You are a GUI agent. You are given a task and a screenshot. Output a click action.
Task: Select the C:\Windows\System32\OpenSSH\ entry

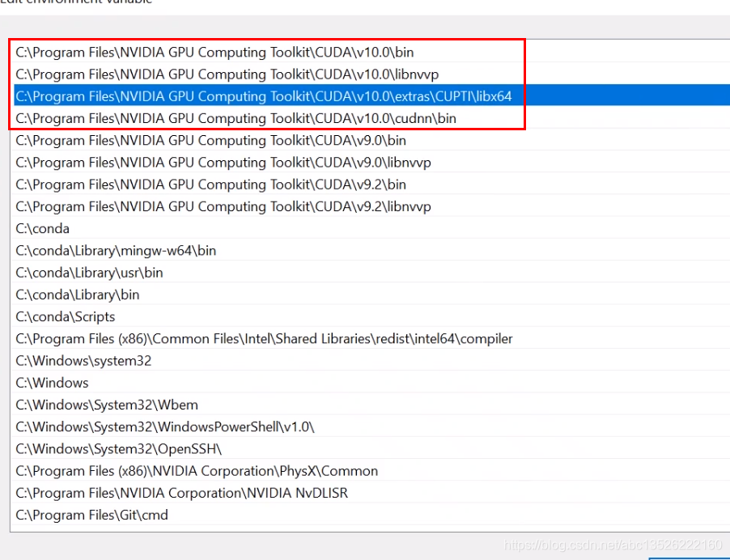click(x=371, y=449)
